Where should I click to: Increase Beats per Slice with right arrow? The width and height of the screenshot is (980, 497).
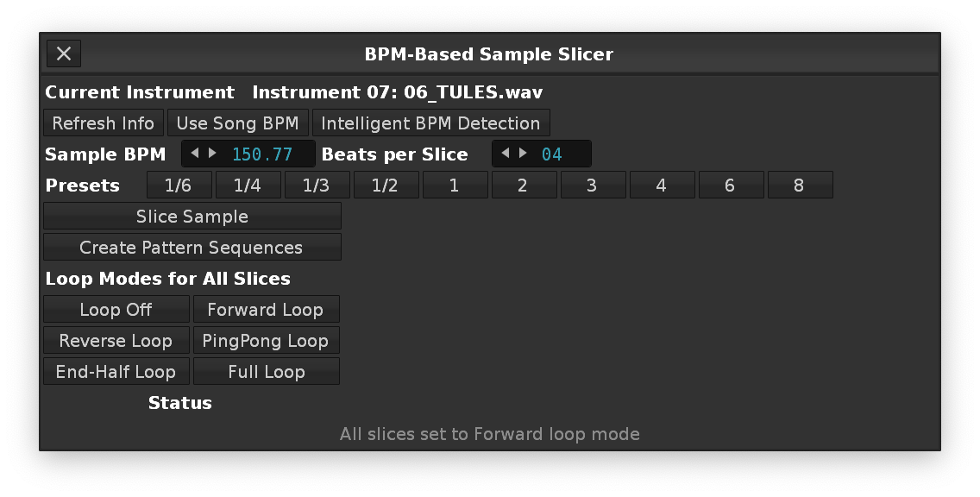[x=523, y=154]
